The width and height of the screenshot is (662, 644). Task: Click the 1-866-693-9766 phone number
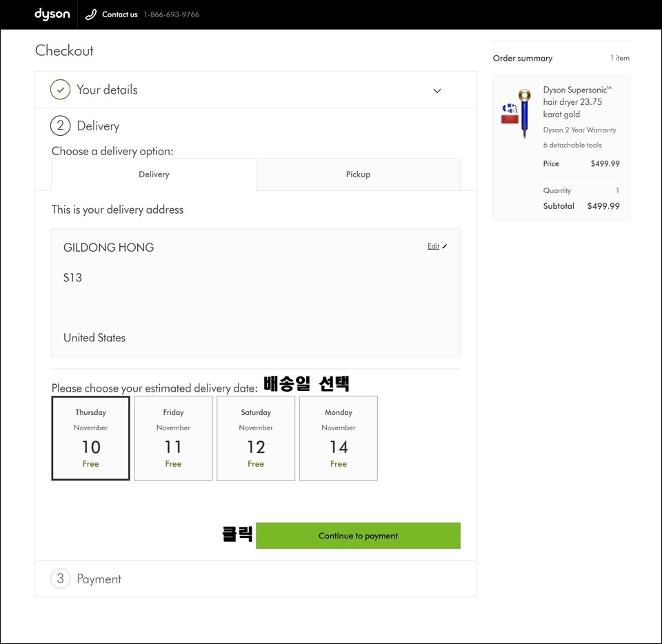click(x=172, y=14)
